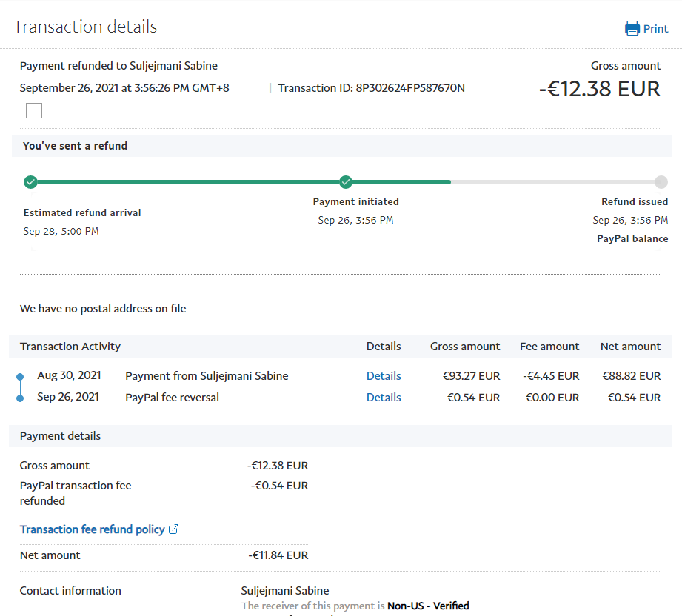Screen dimensions: 682x616
Task: Click the external link icon beside refund policy
Action: tap(174, 529)
